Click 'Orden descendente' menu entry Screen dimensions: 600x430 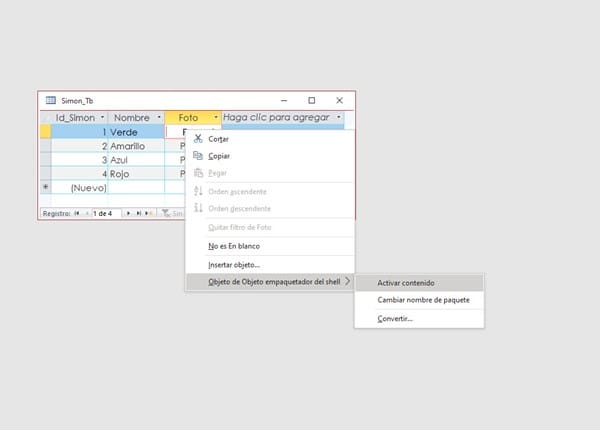tap(270, 208)
